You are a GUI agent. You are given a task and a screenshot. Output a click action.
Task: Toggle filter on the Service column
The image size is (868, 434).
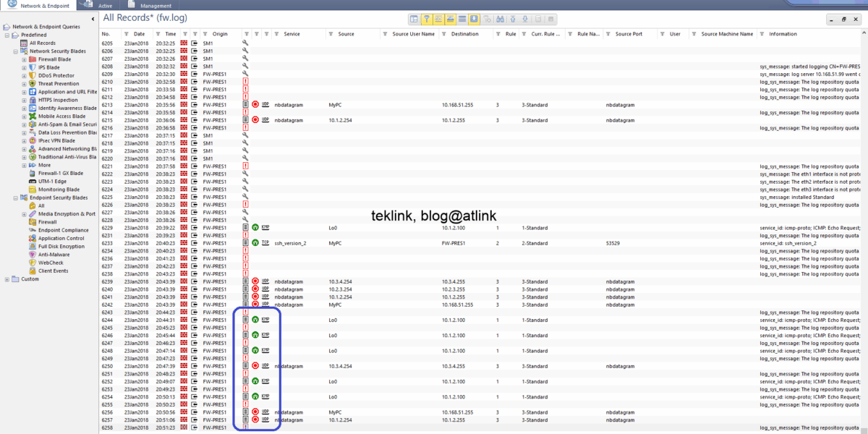pos(278,34)
